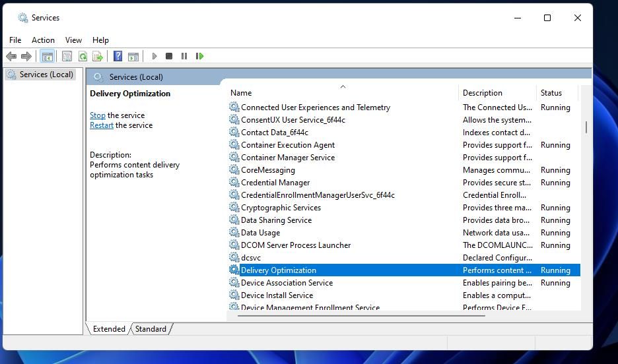This screenshot has height=364, width=618.
Task: Click the Restart Service toolbar icon
Action: pos(200,56)
